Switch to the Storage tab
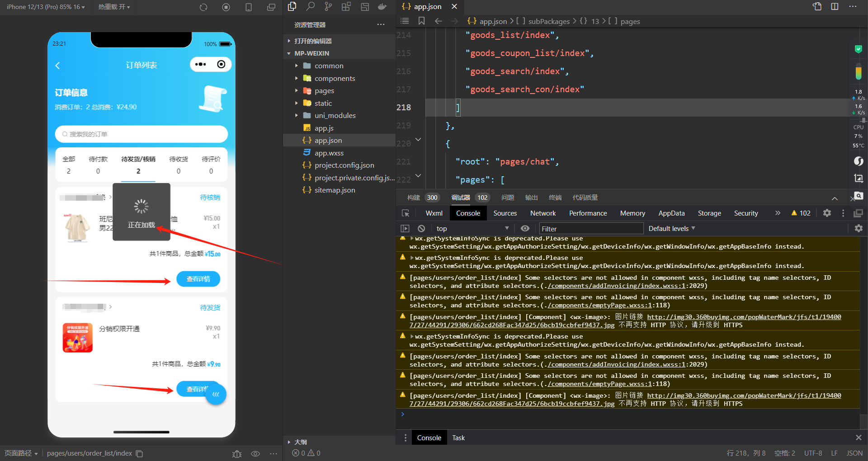 pos(709,213)
